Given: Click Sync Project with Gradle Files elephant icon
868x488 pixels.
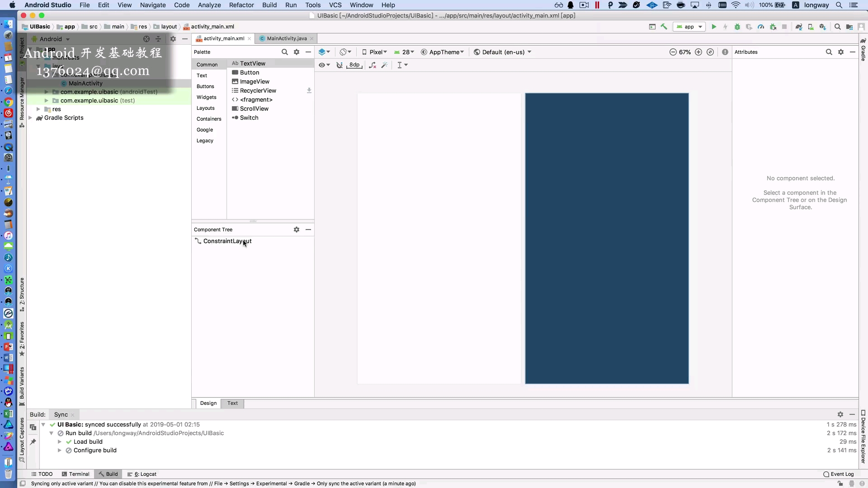Looking at the screenshot, I should click(x=799, y=27).
